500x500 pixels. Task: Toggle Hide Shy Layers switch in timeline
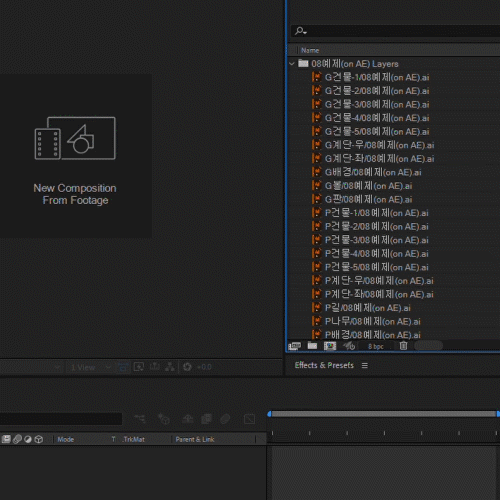[188, 419]
